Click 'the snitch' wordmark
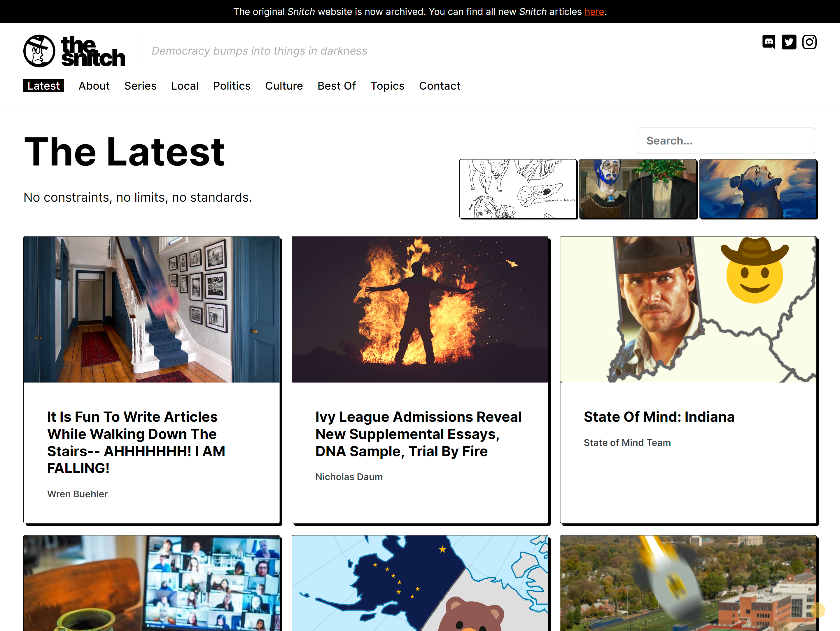 coord(93,51)
